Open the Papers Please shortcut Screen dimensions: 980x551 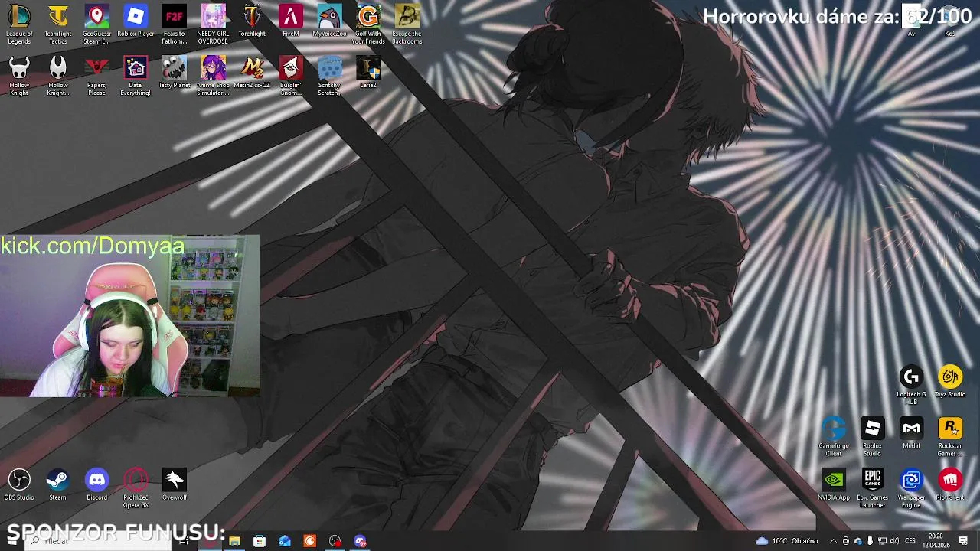point(96,76)
